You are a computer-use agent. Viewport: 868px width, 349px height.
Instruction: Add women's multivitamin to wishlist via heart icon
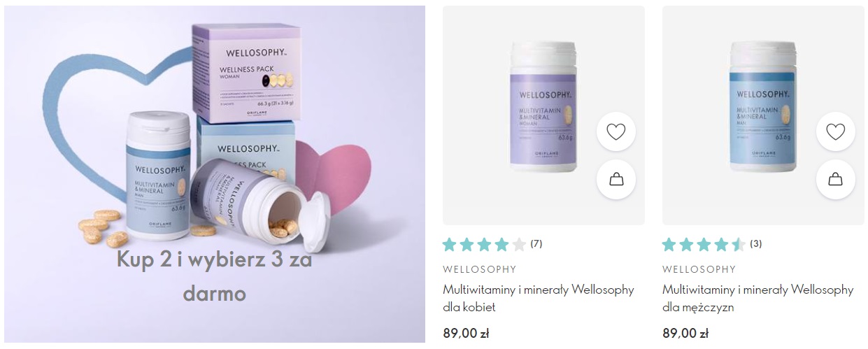click(x=616, y=131)
